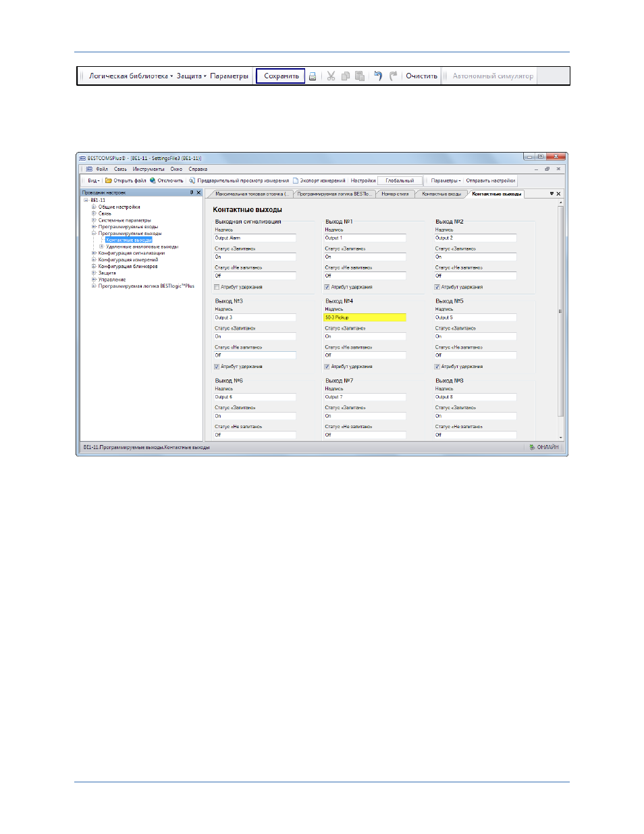Toggle Атрибут удержания for Выходная сигнализация
The height and width of the screenshot is (834, 644).
tap(217, 287)
